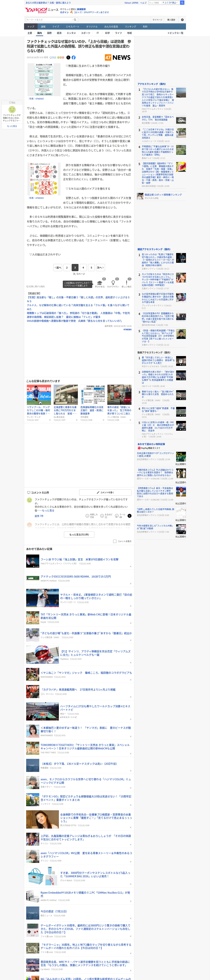
Task: Select the 国内 category tab
Action: tap(40, 33)
